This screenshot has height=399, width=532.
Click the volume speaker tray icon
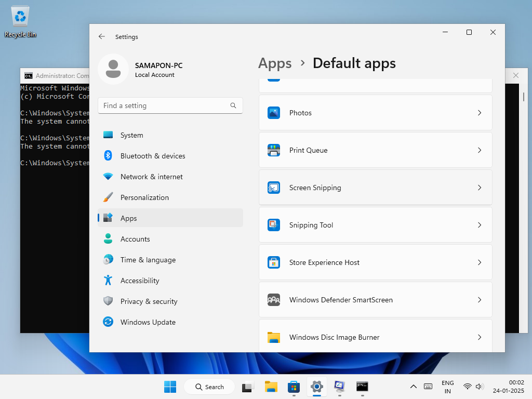[x=478, y=387]
